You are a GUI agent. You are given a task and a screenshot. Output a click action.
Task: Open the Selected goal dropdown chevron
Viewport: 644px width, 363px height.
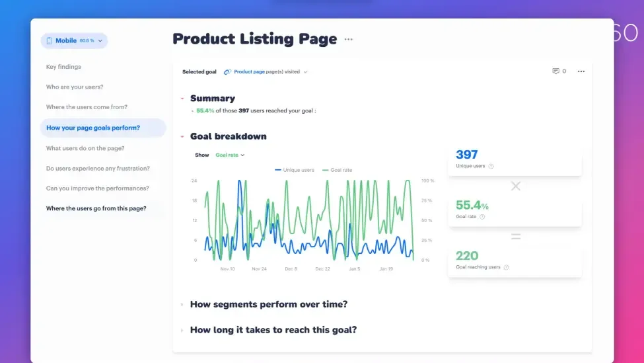pyautogui.click(x=305, y=72)
